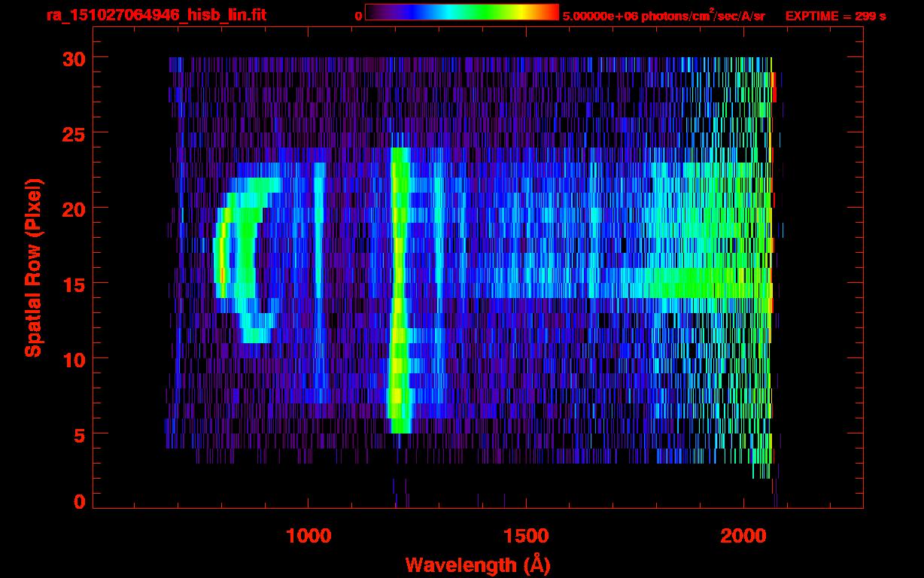Click the Spatial Row (Pixel) axis title

coord(33,267)
